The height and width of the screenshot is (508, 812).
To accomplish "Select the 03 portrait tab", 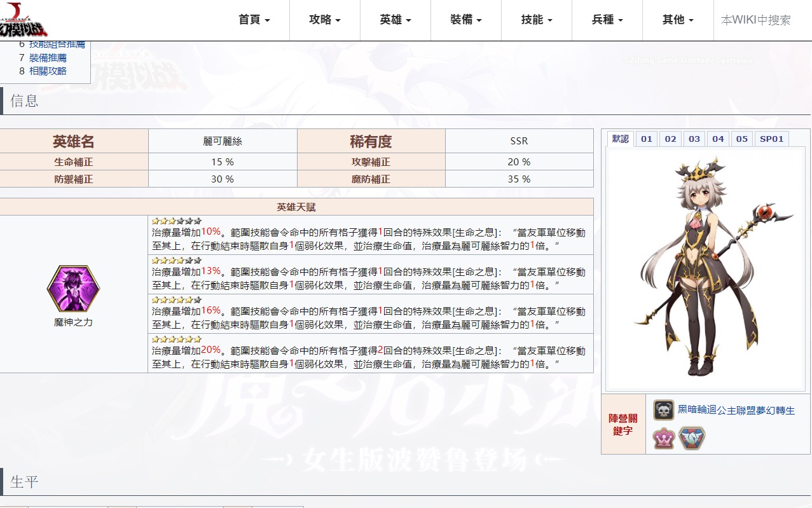I will (694, 138).
